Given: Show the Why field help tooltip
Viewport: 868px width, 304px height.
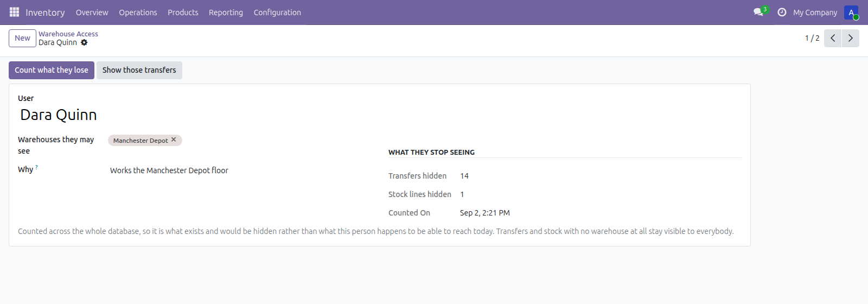Looking at the screenshot, I should (36, 167).
